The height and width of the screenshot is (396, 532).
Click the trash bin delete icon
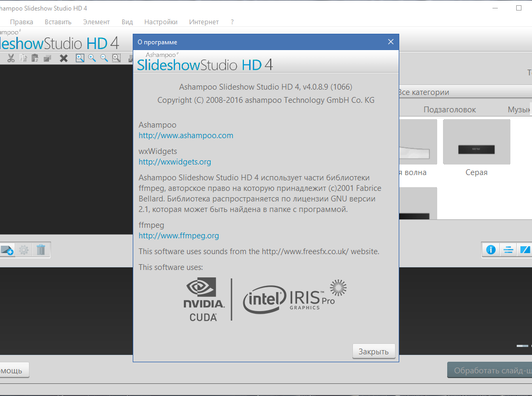41,250
